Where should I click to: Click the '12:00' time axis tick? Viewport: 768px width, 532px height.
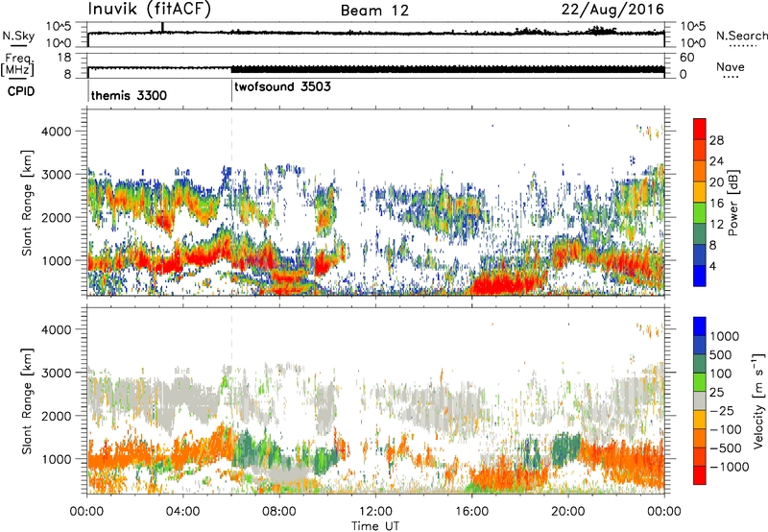[x=374, y=512]
